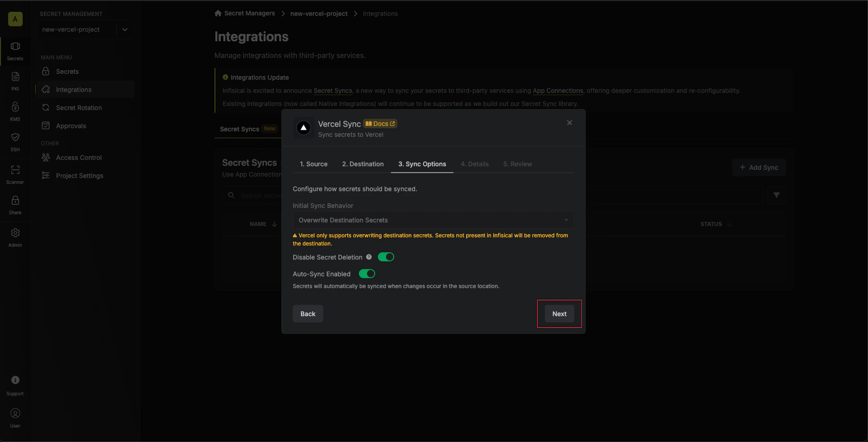Viewport: 868px width, 442px height.
Task: Click the Back button
Action: coord(308,314)
